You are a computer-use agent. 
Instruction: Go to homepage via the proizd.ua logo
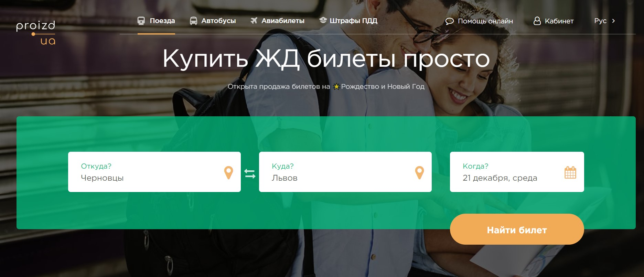tap(36, 33)
